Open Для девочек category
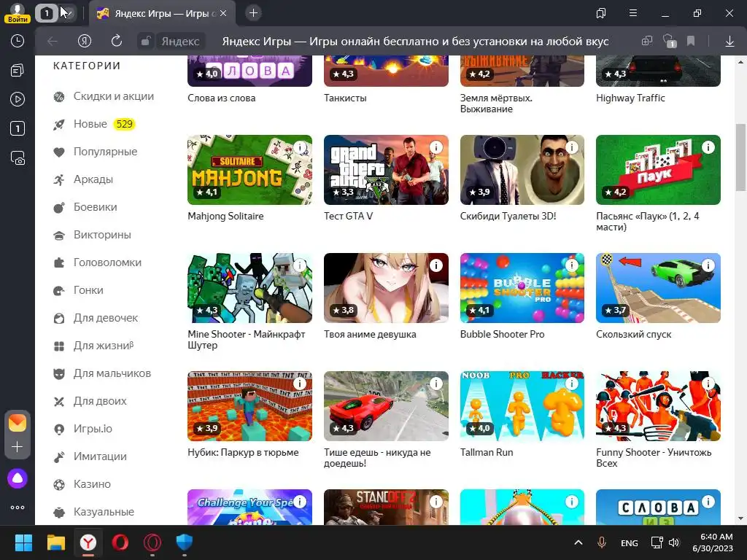Screen dimensions: 747x560 (96, 318)
